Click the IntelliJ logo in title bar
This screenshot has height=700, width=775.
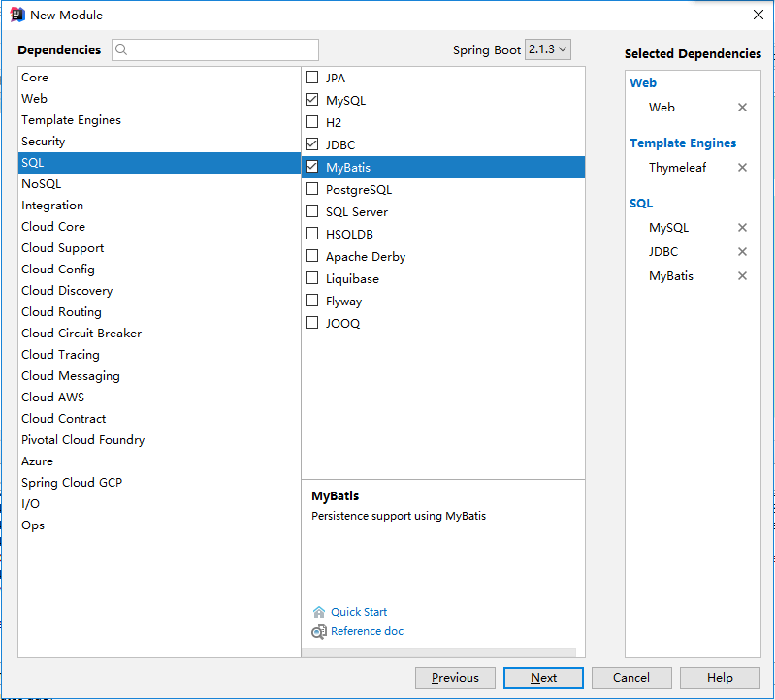pos(17,15)
